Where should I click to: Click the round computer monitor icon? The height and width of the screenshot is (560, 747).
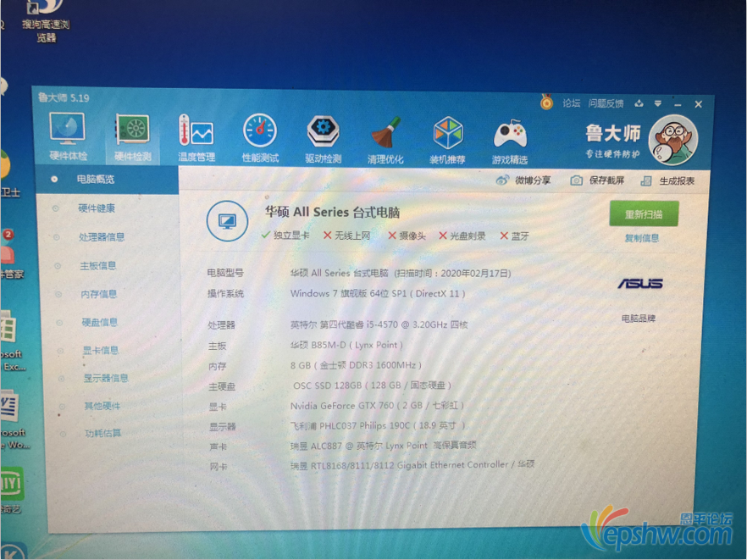(227, 221)
